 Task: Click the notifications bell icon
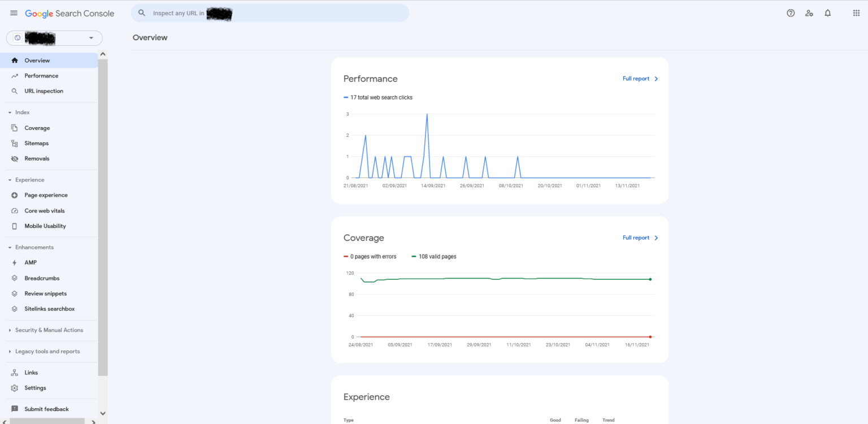[x=827, y=12]
